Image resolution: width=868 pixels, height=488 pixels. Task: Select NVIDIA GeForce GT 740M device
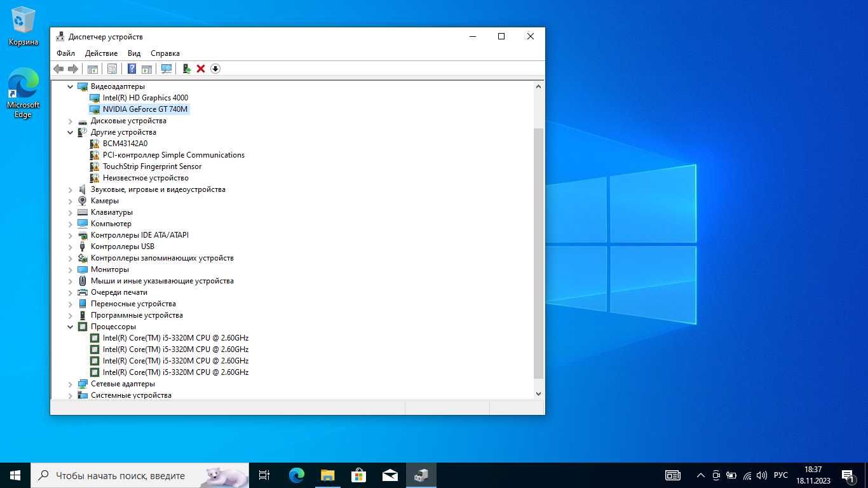[x=146, y=109]
